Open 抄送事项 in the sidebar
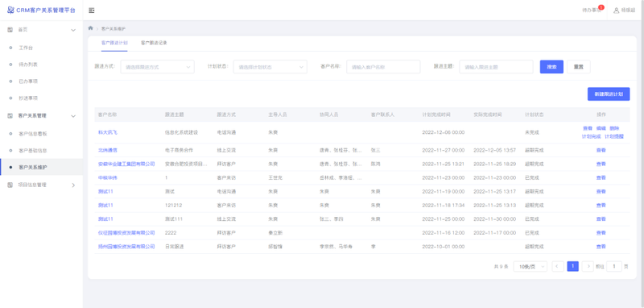The image size is (644, 308). (x=28, y=98)
